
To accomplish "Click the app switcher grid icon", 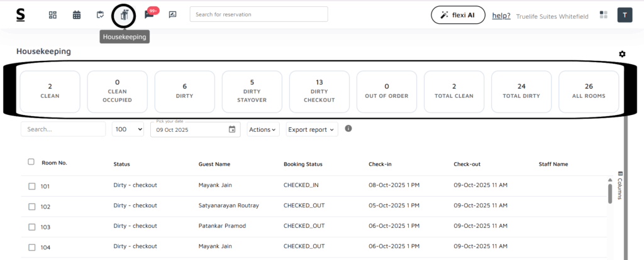I will [x=604, y=15].
